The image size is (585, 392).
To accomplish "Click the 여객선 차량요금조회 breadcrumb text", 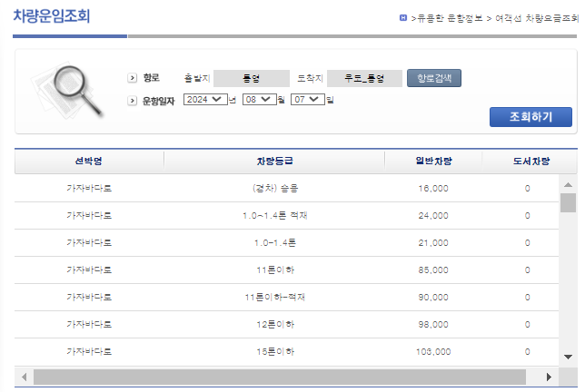I will point(537,18).
